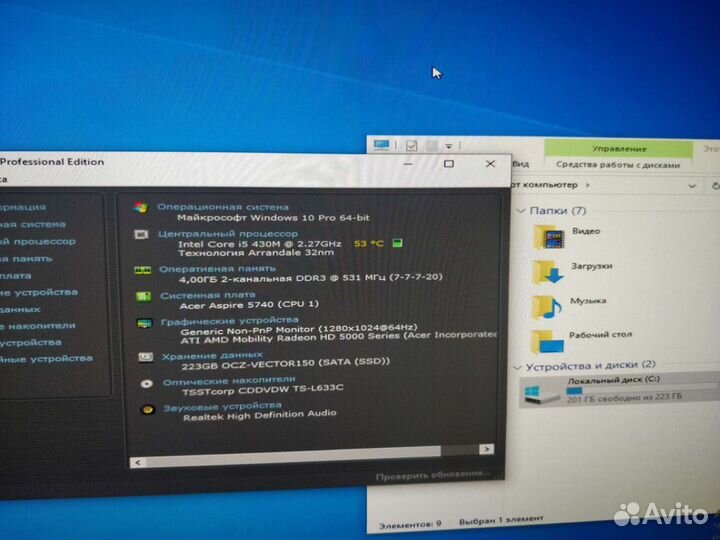The width and height of the screenshot is (720, 540).
Task: Collapse the Папки (7) group
Action: click(521, 211)
